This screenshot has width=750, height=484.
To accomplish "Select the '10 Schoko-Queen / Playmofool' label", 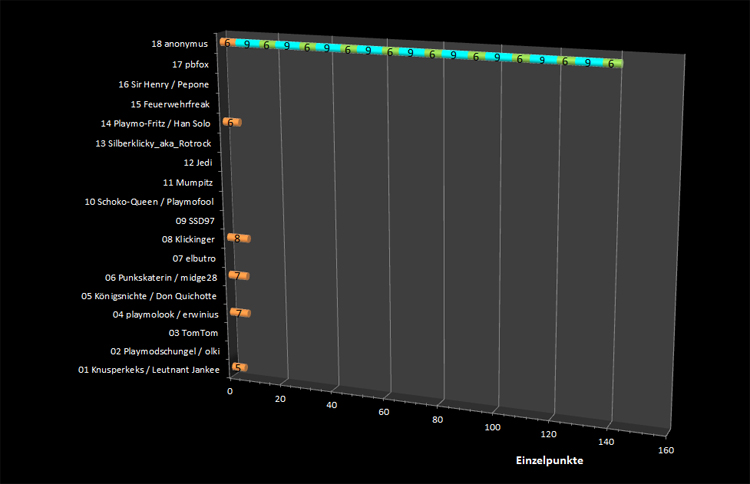I will point(149,201).
